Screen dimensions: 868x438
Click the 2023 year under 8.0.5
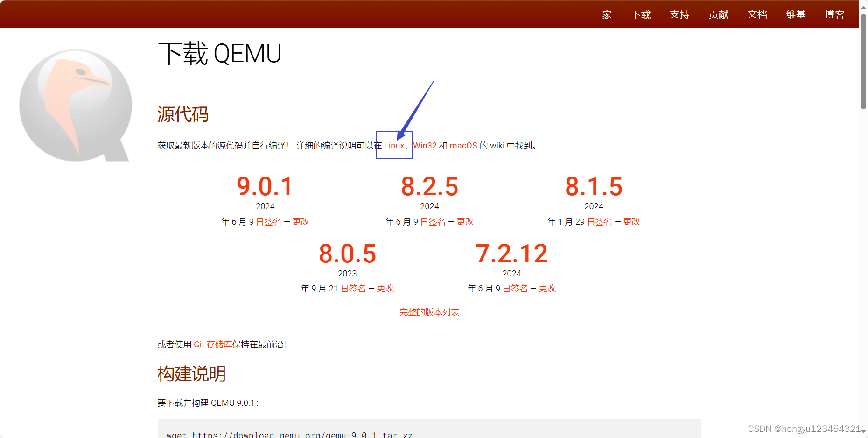(347, 274)
